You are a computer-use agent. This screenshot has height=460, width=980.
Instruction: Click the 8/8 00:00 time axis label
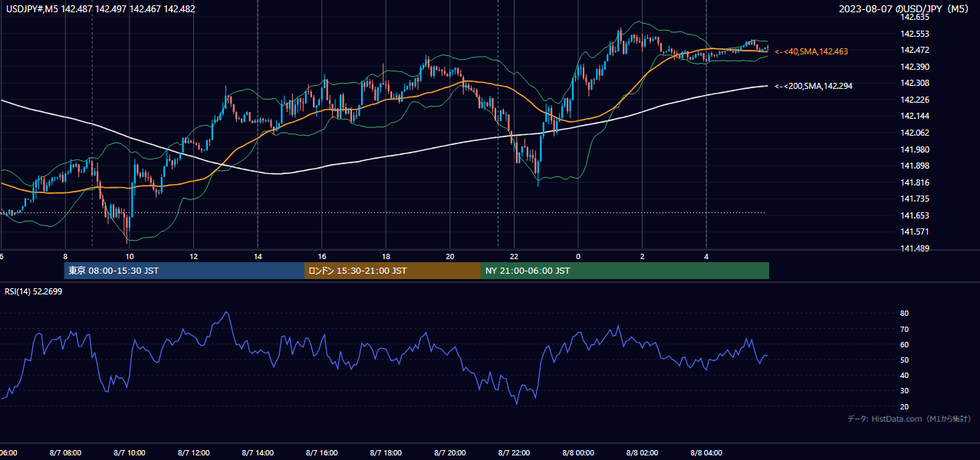point(578,453)
